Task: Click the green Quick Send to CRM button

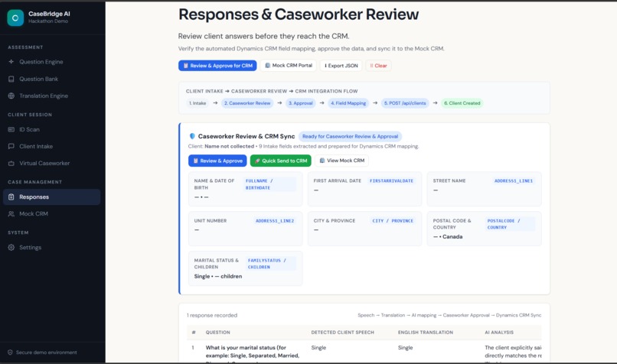Action: (281, 161)
